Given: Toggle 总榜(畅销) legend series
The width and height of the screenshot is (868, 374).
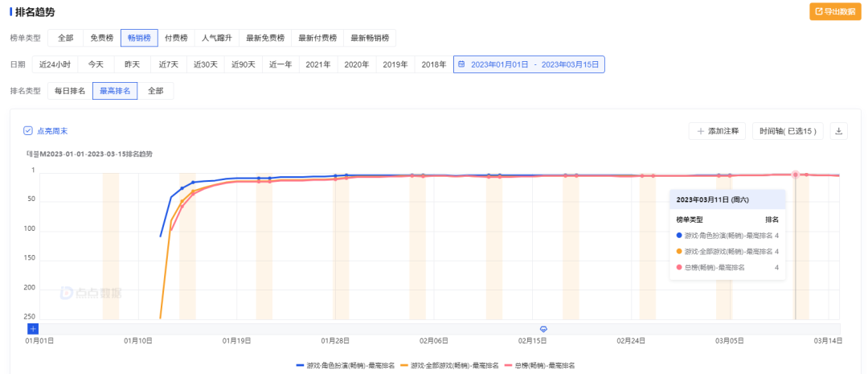Looking at the screenshot, I should [539, 366].
